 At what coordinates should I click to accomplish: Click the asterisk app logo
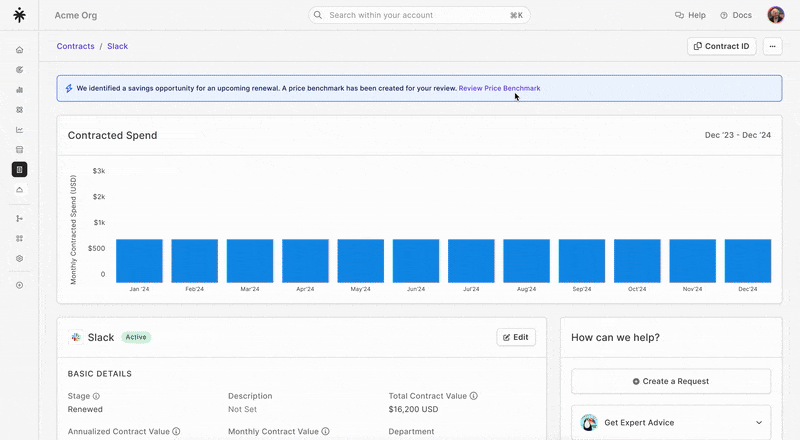tap(19, 15)
